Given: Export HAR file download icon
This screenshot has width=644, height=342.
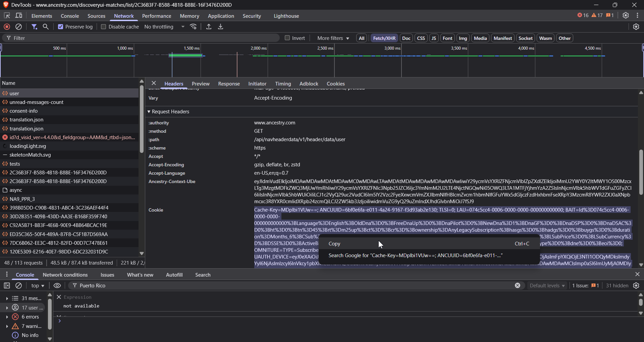Looking at the screenshot, I should click(x=220, y=26).
